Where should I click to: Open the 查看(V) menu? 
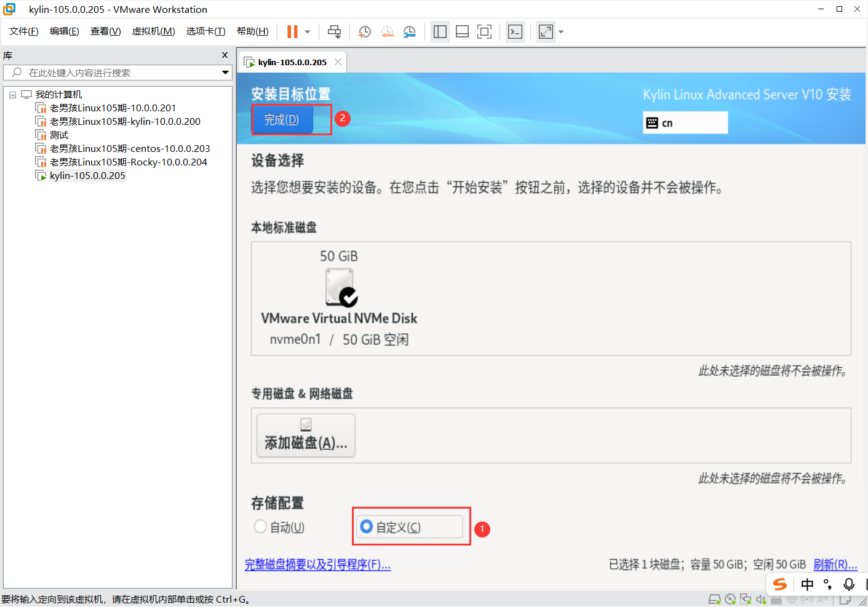pos(106,31)
